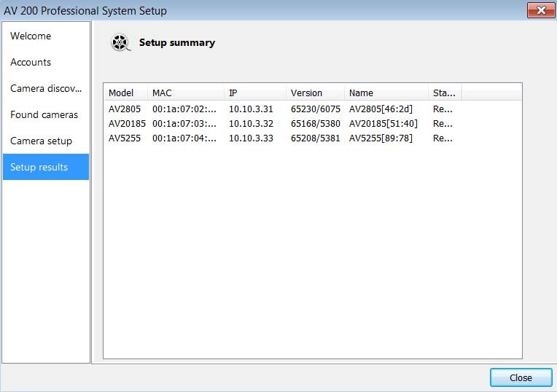Click the IP column header
The width and height of the screenshot is (557, 392).
tap(233, 93)
